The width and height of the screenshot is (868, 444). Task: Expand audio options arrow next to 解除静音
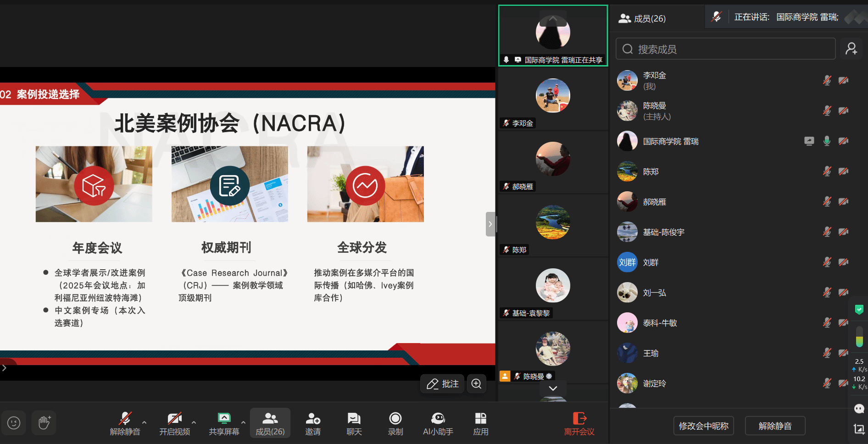(145, 422)
